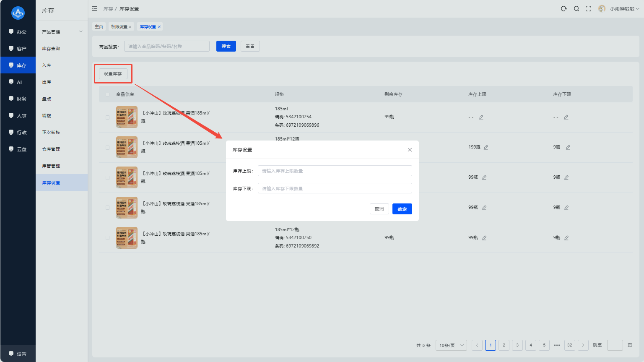The image size is (644, 362).
Task: Confirm dialog with 确定 button
Action: point(402,209)
